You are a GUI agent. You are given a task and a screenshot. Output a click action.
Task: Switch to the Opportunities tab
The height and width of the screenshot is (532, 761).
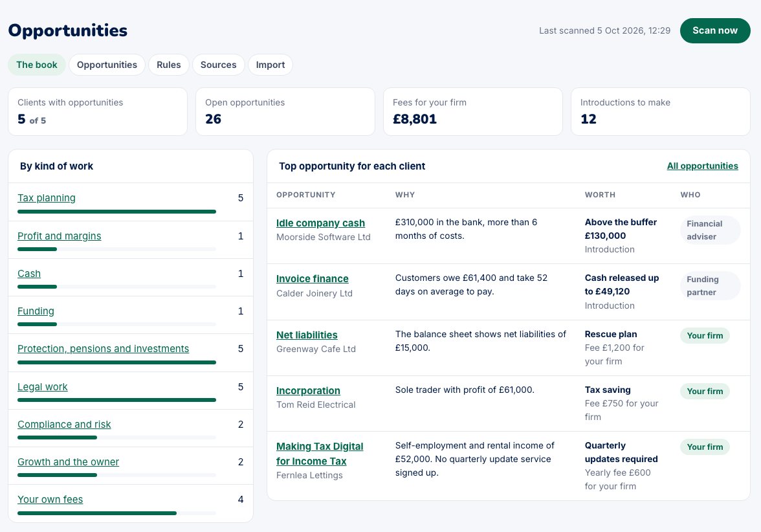tap(107, 65)
